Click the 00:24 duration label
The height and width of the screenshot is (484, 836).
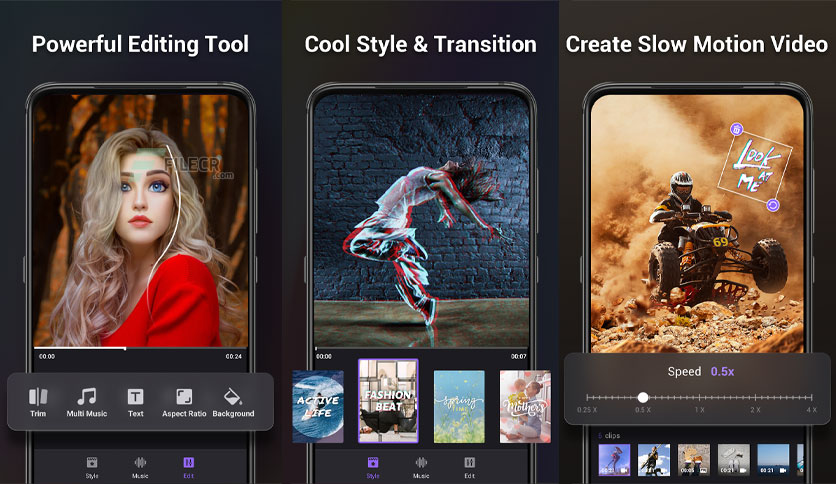[234, 356]
